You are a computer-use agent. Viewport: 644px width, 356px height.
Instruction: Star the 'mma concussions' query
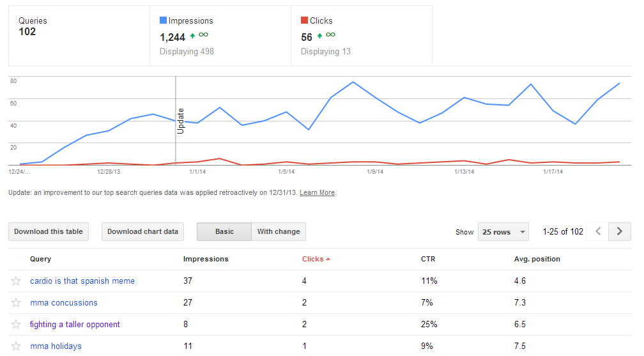coord(16,303)
